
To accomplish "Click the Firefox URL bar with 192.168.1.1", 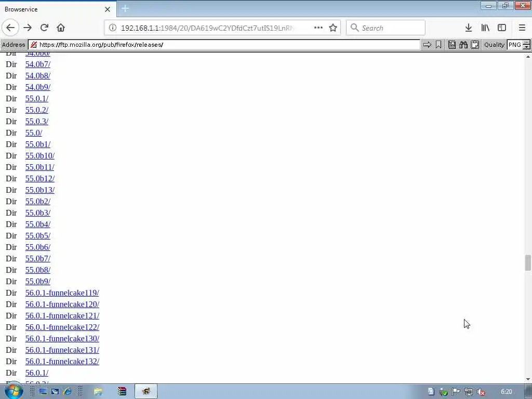I will pos(222,28).
